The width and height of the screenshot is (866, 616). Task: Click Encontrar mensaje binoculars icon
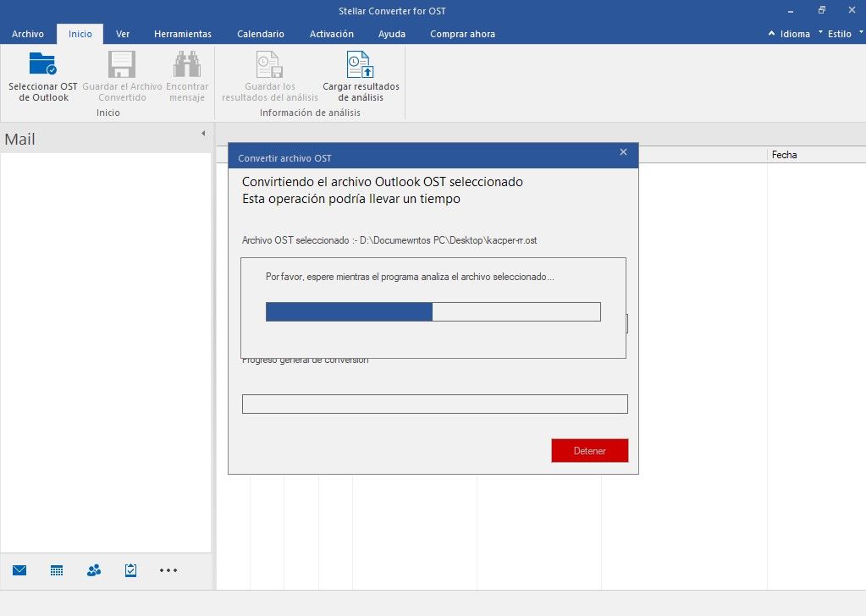coord(186,65)
